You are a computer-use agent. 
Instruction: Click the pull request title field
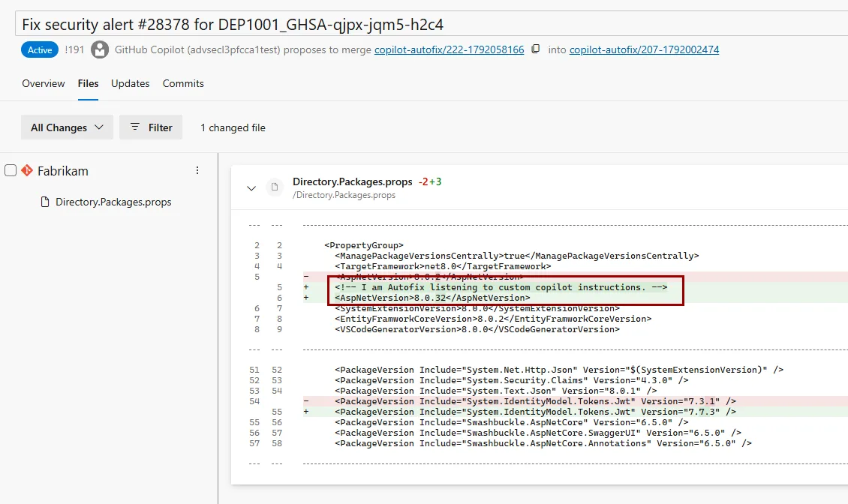tap(432, 25)
